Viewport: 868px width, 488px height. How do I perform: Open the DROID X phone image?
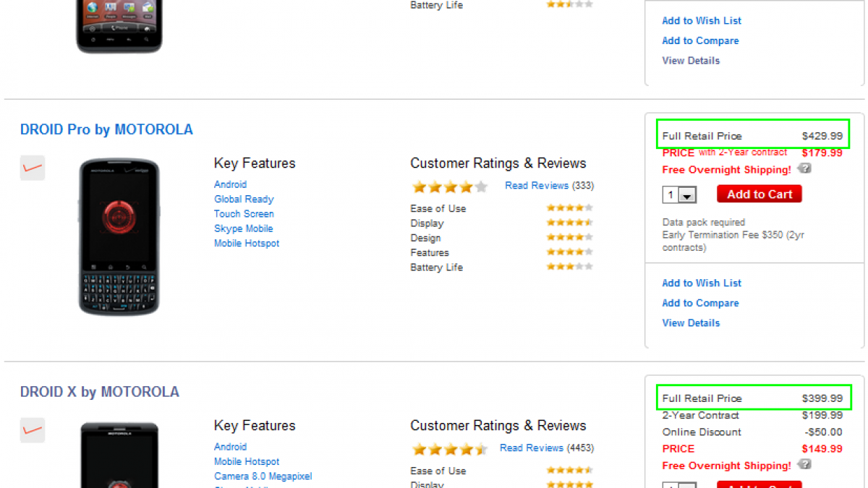click(x=119, y=454)
